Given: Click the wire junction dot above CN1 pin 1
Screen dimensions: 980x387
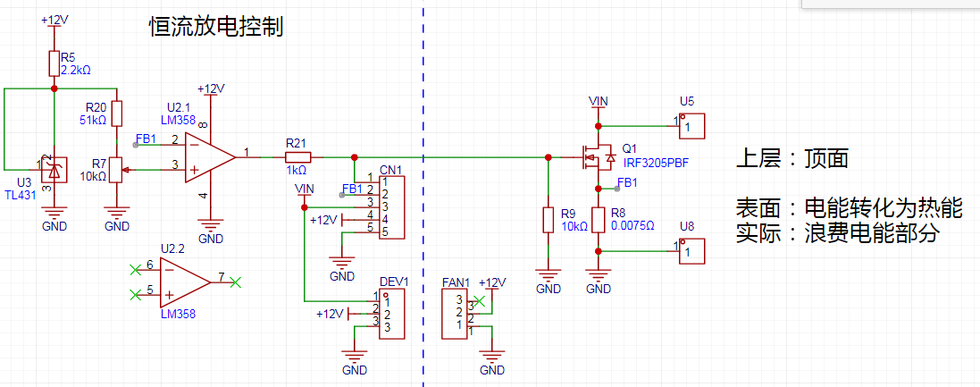Looking at the screenshot, I should click(x=355, y=157).
